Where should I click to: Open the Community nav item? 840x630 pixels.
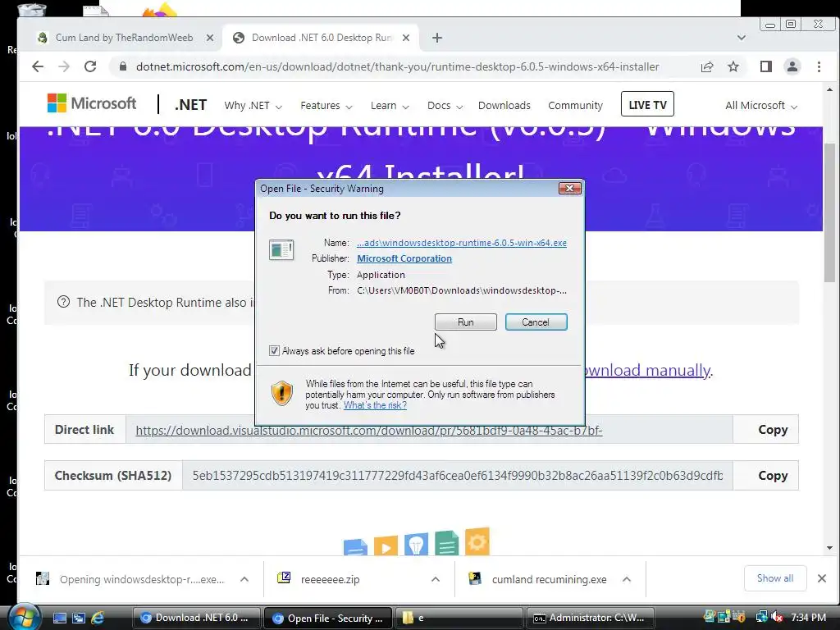(575, 106)
